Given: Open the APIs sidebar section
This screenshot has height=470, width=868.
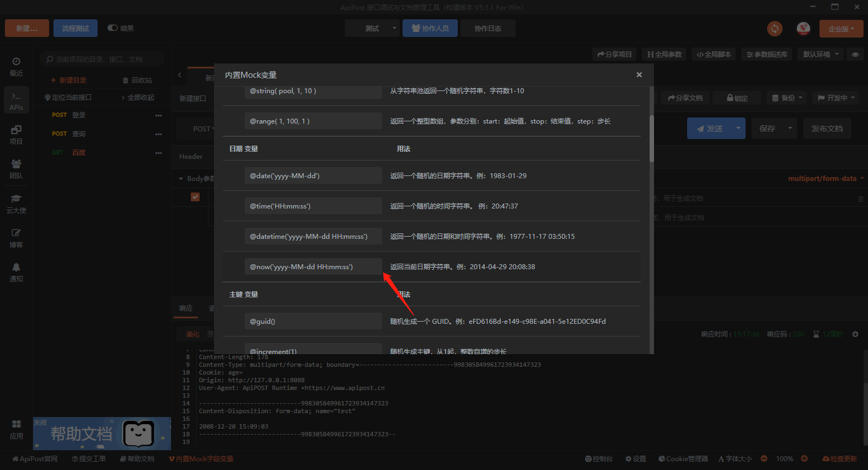Looking at the screenshot, I should tap(16, 101).
